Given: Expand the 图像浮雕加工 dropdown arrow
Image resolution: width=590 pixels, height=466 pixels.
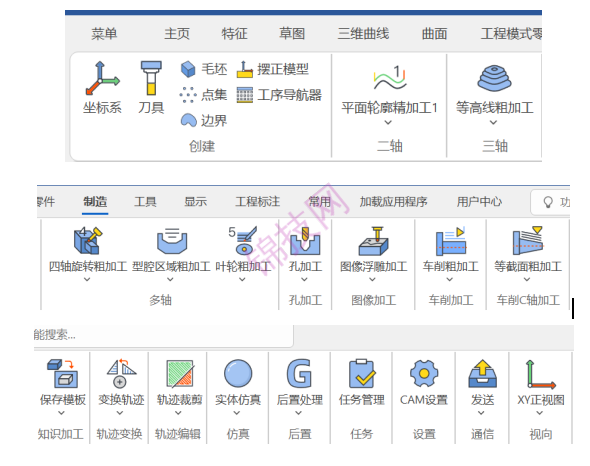Looking at the screenshot, I should pos(373,279).
